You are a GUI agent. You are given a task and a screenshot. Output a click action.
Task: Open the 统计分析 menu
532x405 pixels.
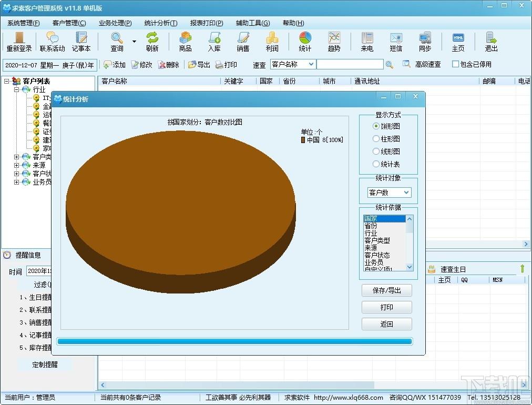coord(160,23)
